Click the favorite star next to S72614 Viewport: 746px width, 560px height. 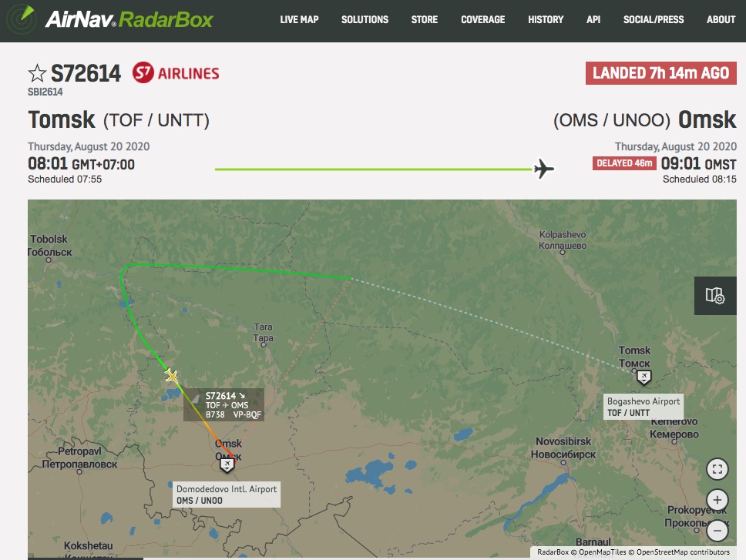[x=37, y=74]
